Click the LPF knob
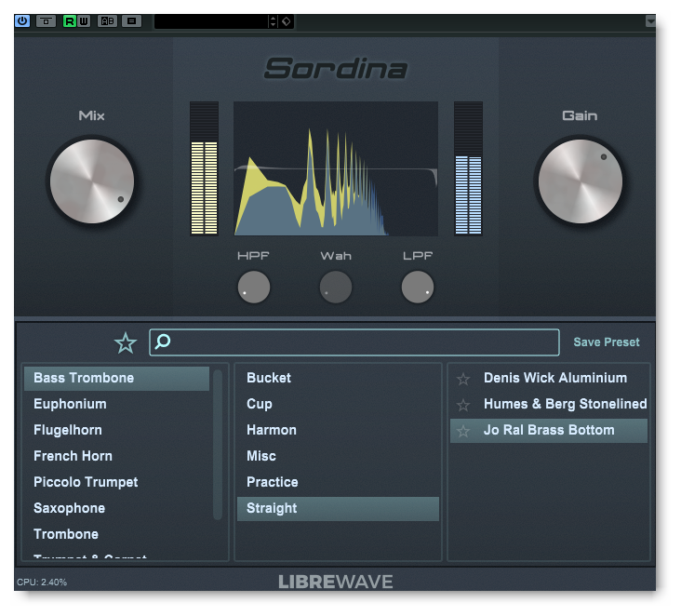681x616 pixels. click(x=418, y=287)
